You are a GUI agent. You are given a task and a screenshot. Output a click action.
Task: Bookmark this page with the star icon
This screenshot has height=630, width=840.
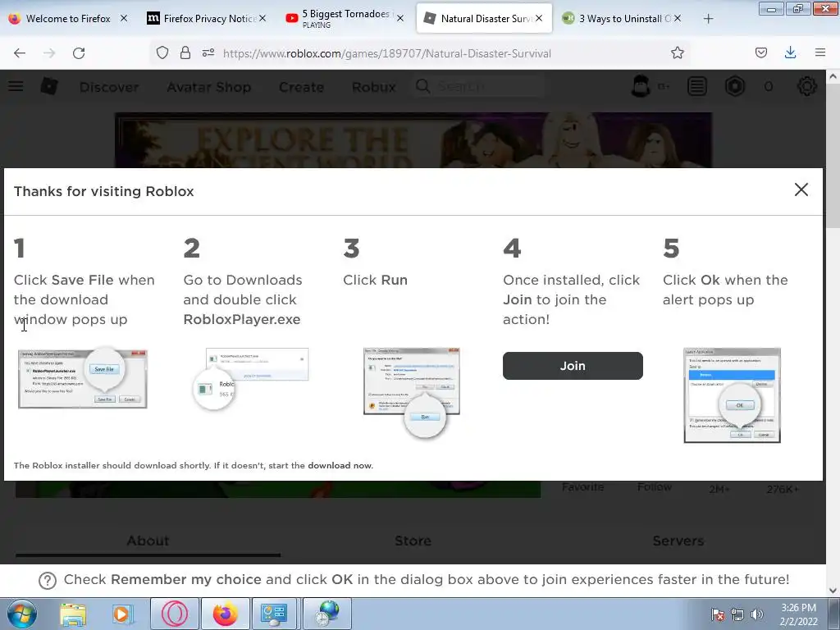[677, 53]
